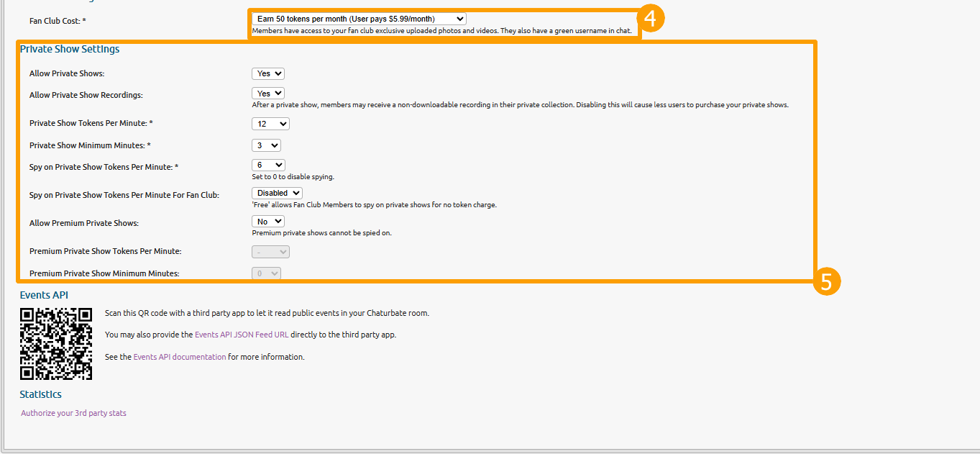Click the Private Show Settings heading

[x=70, y=50]
